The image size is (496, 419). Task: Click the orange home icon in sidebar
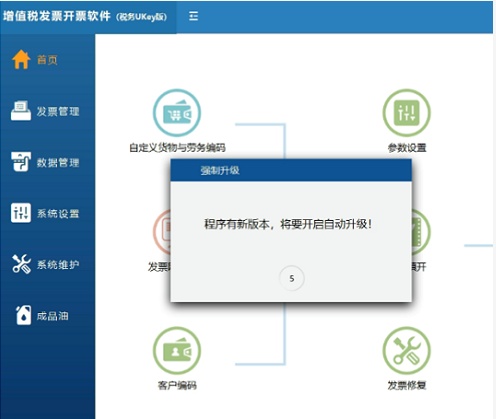click(21, 59)
